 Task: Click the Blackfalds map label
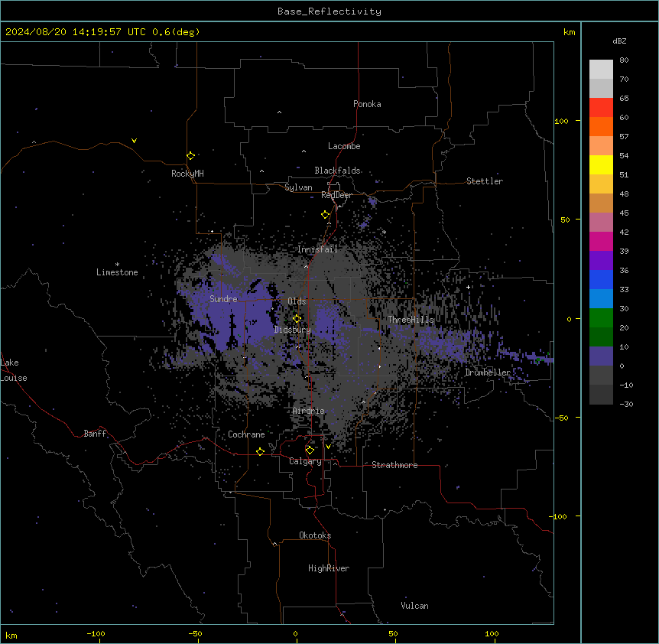point(337,171)
